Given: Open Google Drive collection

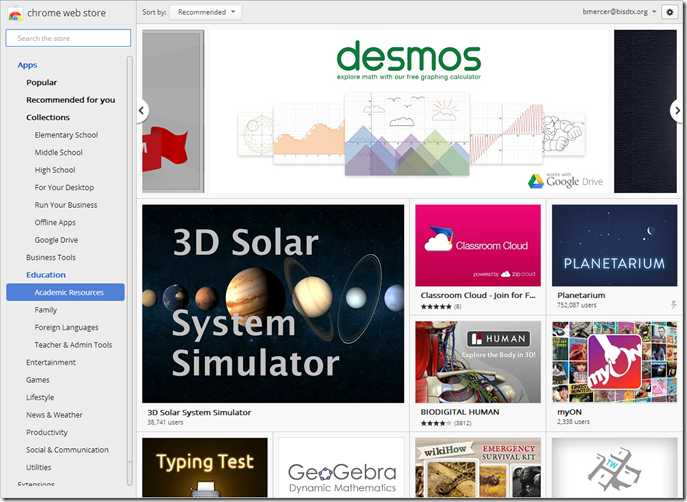Looking at the screenshot, I should click(56, 240).
